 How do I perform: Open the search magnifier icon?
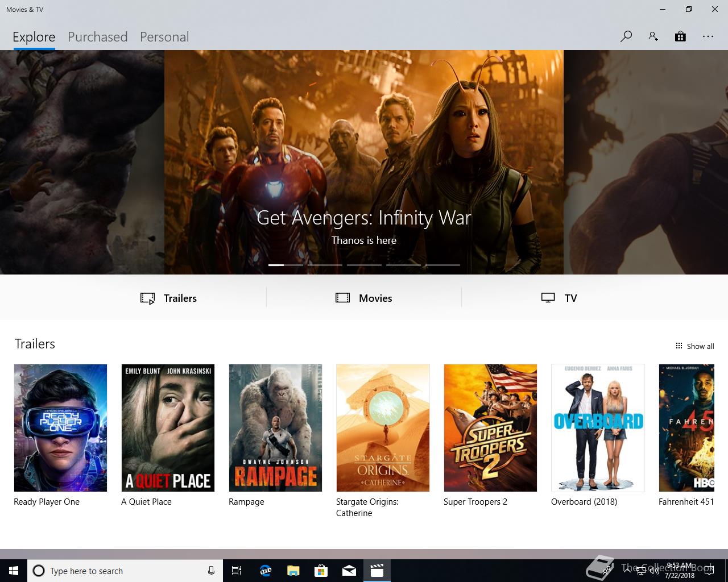coord(626,36)
